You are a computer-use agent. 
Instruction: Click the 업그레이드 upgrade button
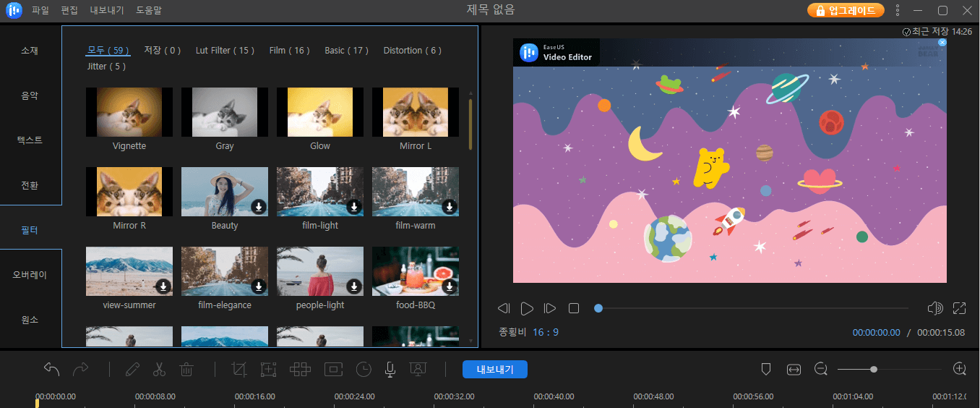point(846,10)
